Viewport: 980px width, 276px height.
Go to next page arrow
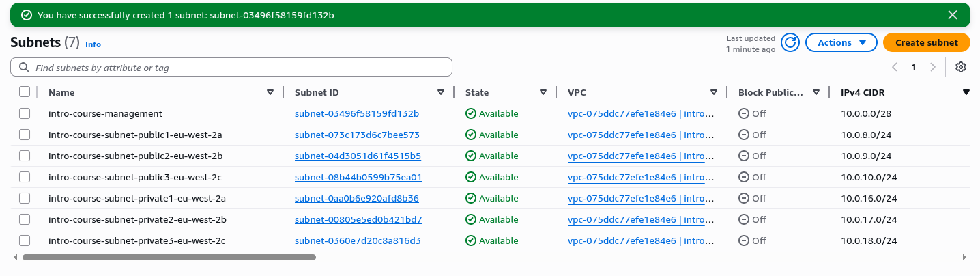coord(933,67)
